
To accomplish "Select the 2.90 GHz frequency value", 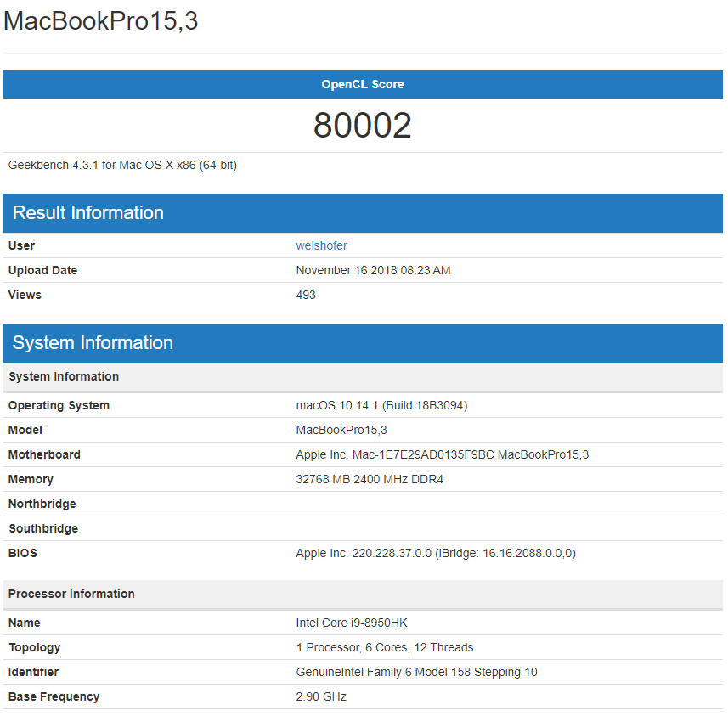I will pyautogui.click(x=321, y=696).
